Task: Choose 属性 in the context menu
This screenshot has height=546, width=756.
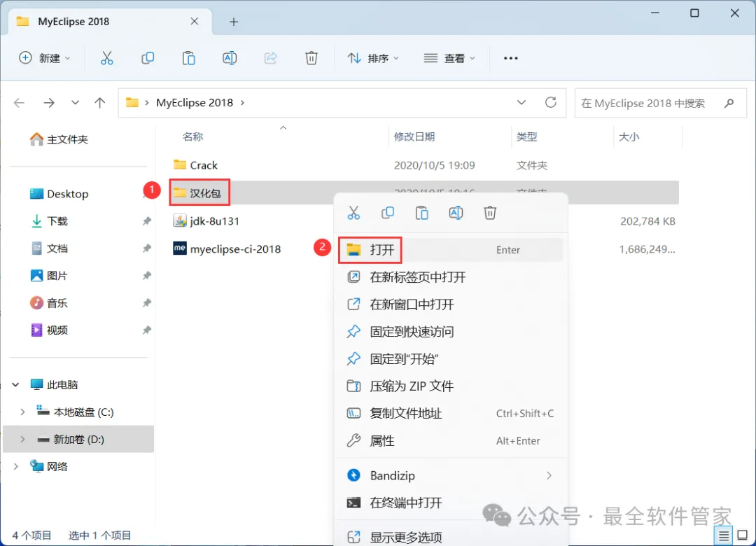Action: (451, 440)
